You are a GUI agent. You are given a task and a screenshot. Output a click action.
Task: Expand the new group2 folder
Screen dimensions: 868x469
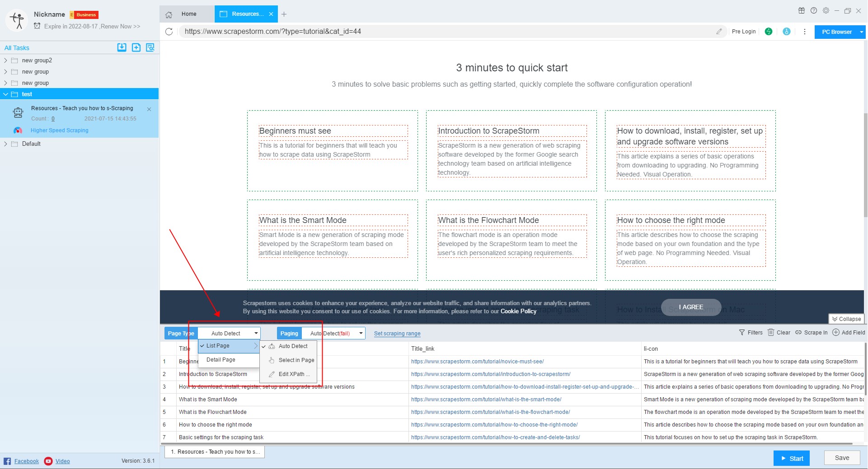pyautogui.click(x=5, y=60)
